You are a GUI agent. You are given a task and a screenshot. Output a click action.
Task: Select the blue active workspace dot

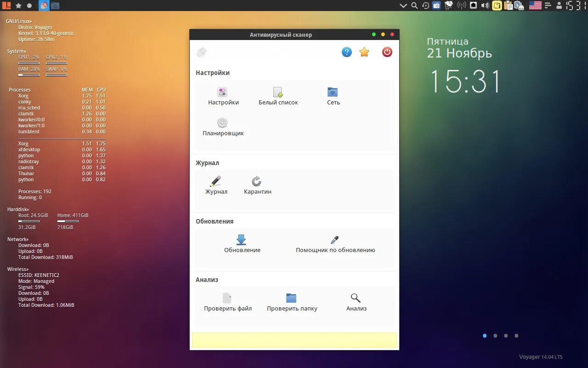pyautogui.click(x=485, y=336)
